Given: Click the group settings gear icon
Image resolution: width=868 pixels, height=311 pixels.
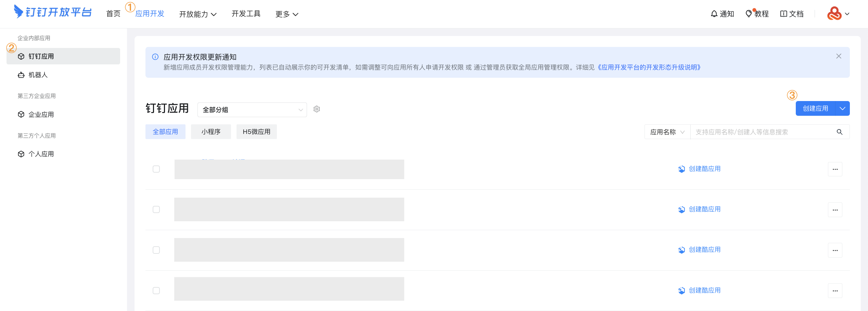Looking at the screenshot, I should pyautogui.click(x=317, y=109).
